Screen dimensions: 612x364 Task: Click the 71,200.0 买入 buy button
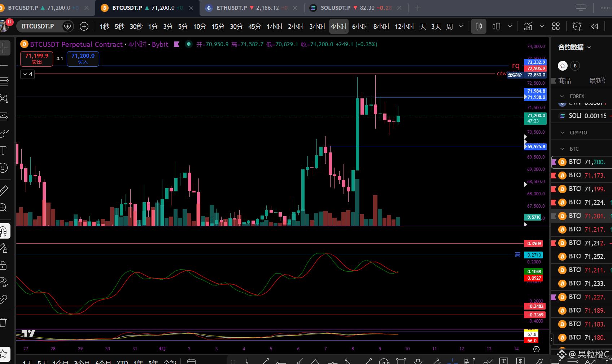coord(83,59)
